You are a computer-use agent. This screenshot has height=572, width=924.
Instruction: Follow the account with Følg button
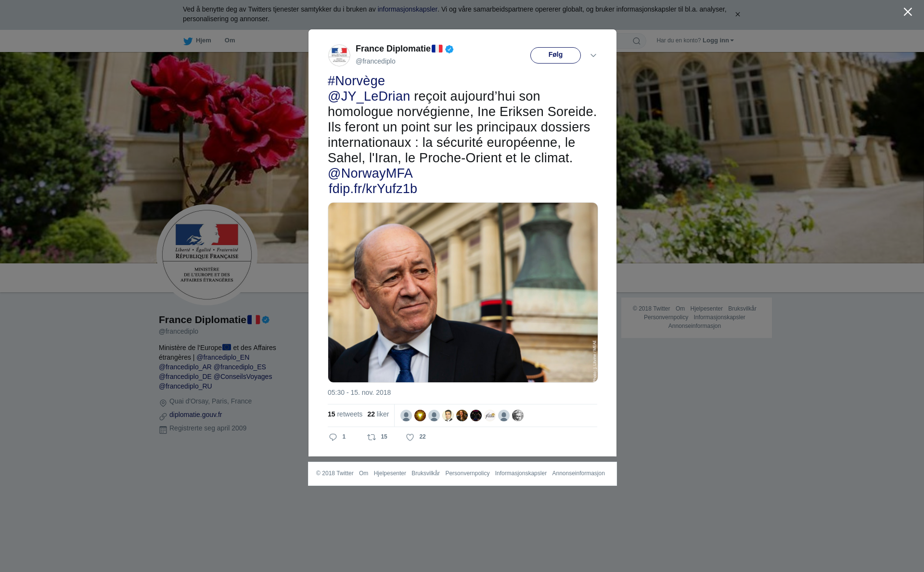[555, 55]
